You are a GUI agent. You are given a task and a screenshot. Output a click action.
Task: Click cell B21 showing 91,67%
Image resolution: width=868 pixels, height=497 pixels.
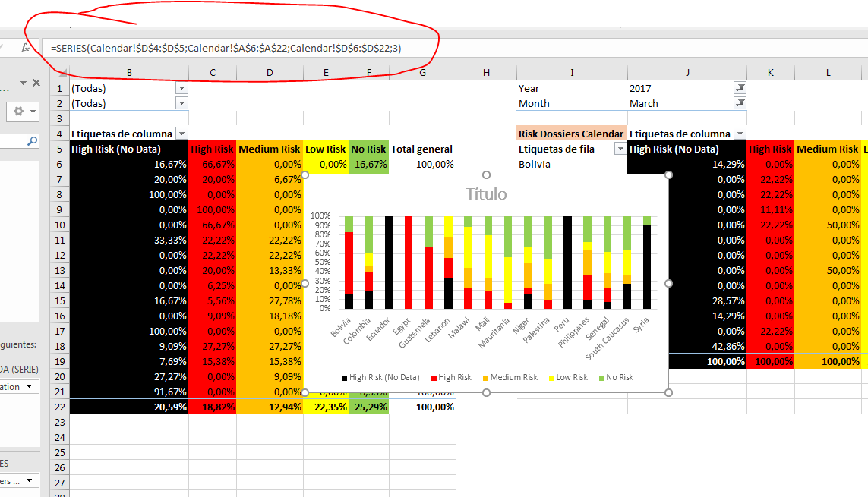[x=129, y=392]
